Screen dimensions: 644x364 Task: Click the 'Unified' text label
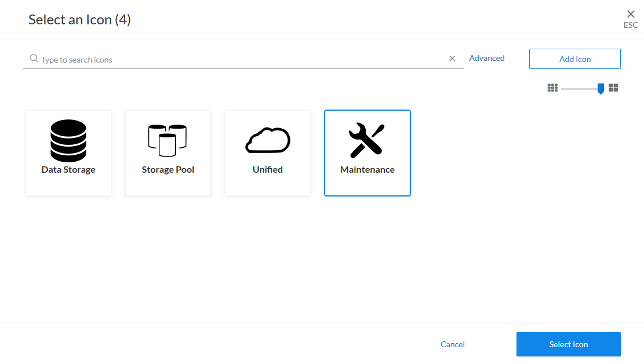[x=268, y=170]
